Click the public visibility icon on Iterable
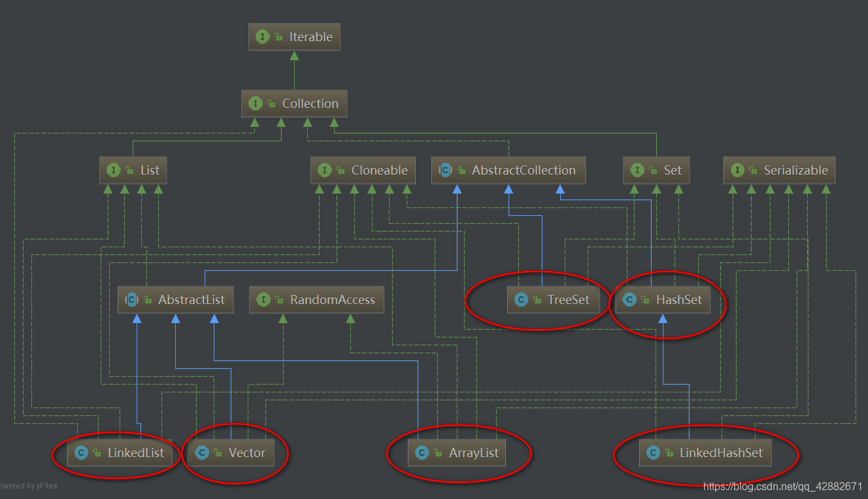The image size is (868, 499). [x=279, y=38]
